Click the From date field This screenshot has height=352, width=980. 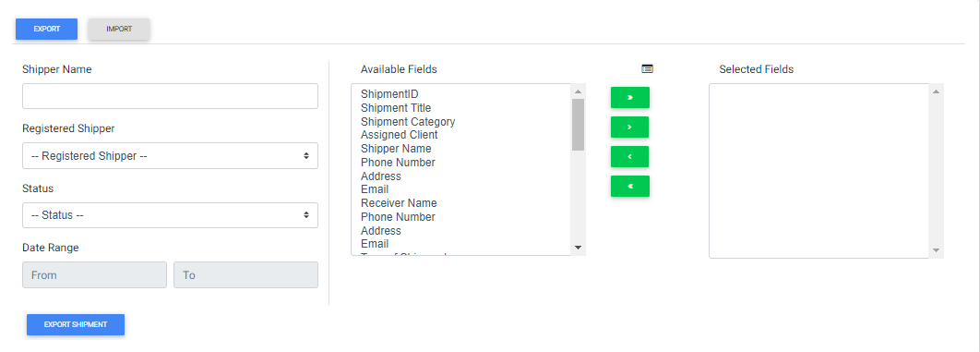(94, 275)
